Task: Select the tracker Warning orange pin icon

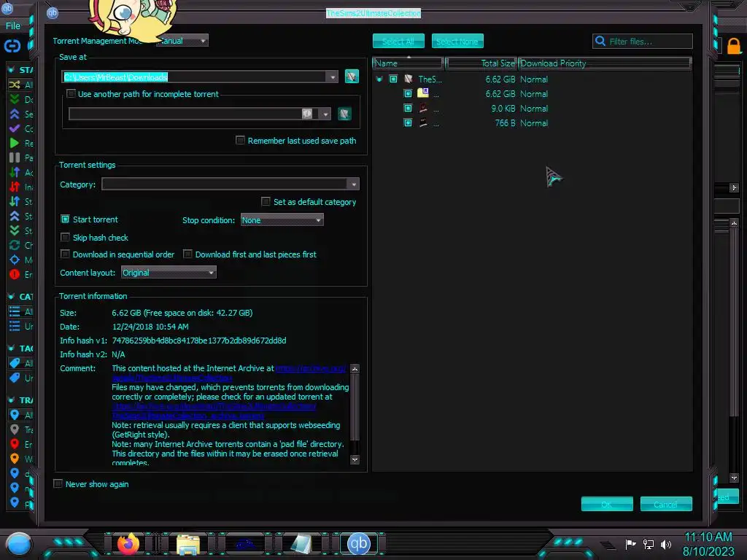Action: [15, 459]
